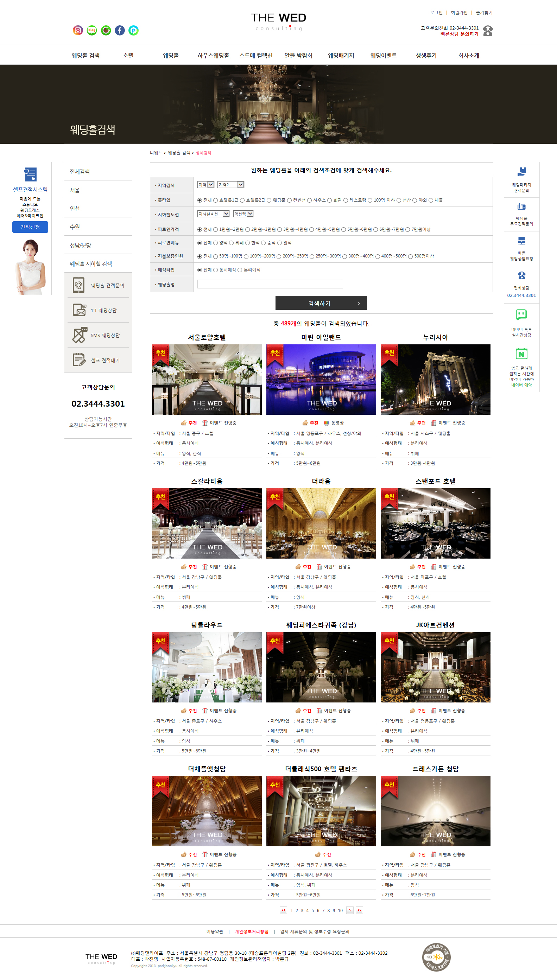Open the 지역2 sub-region dropdown
The width and height of the screenshot is (557, 980).
pyautogui.click(x=231, y=185)
